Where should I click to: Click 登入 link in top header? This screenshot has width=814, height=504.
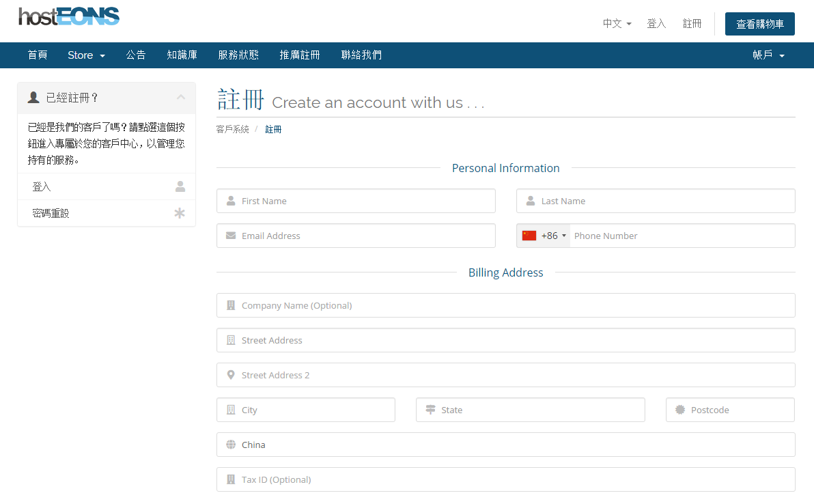[656, 23]
